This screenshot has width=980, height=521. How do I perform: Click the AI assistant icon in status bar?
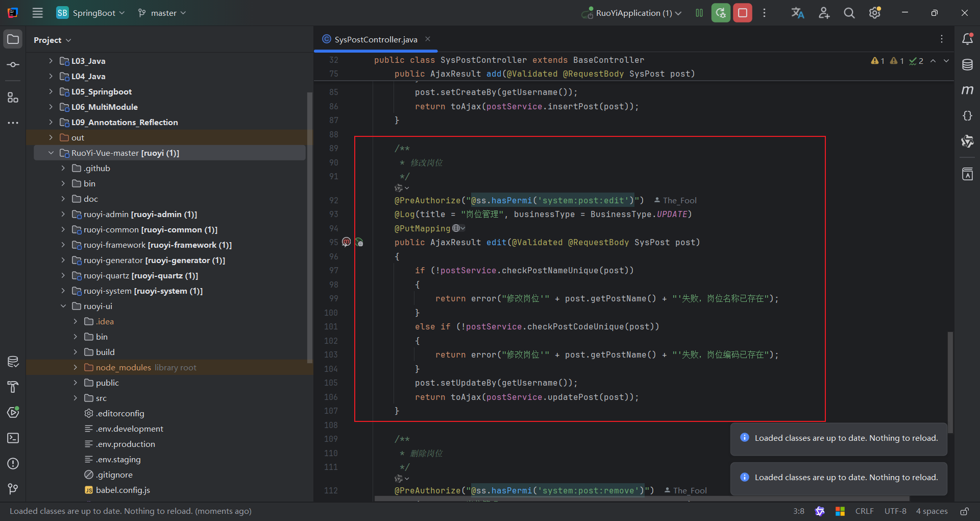click(820, 511)
